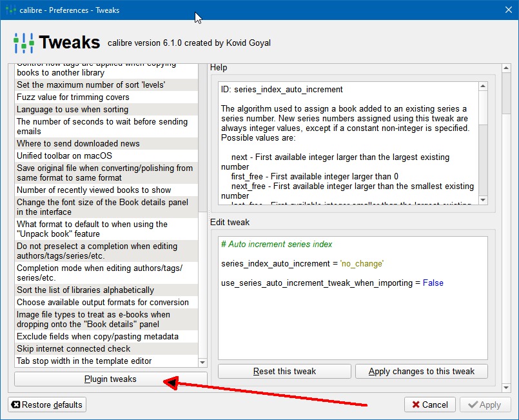519x420 pixels.
Task: Click 'use_series_auto_increment_tweak_when_importing' in the editor
Action: 317,283
